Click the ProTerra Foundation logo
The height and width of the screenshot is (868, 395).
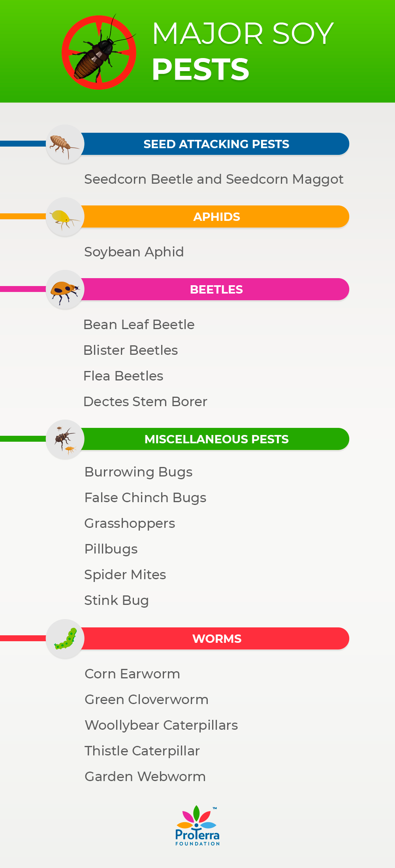(197, 825)
